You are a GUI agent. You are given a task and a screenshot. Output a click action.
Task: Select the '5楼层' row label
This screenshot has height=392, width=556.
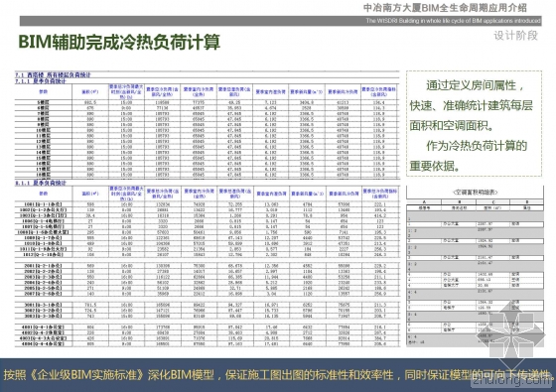[x=44, y=102]
